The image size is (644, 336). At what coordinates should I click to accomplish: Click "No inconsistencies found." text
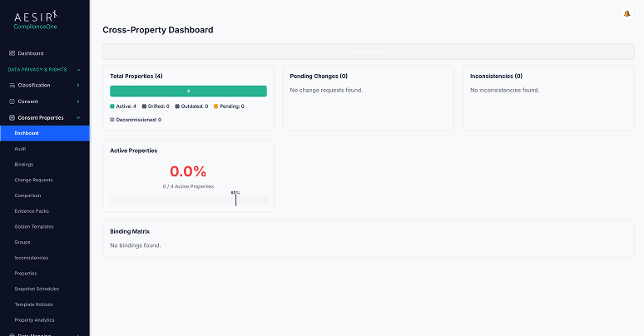coord(505,91)
